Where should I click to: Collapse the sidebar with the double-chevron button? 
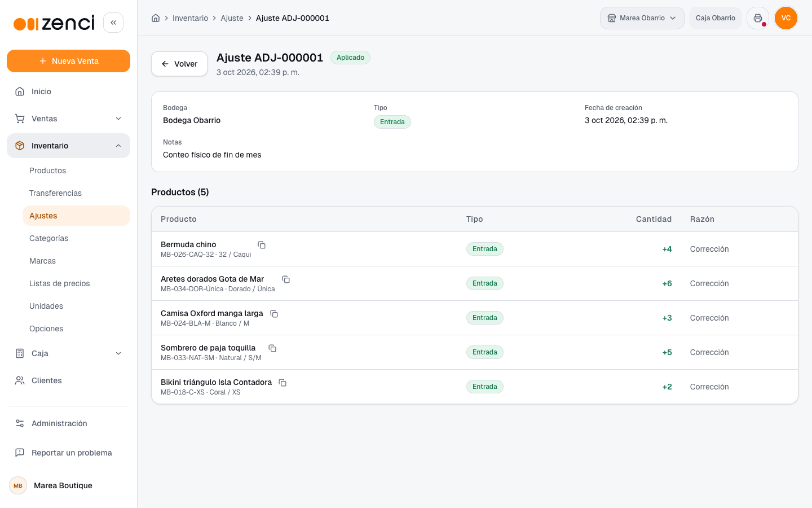(x=113, y=23)
